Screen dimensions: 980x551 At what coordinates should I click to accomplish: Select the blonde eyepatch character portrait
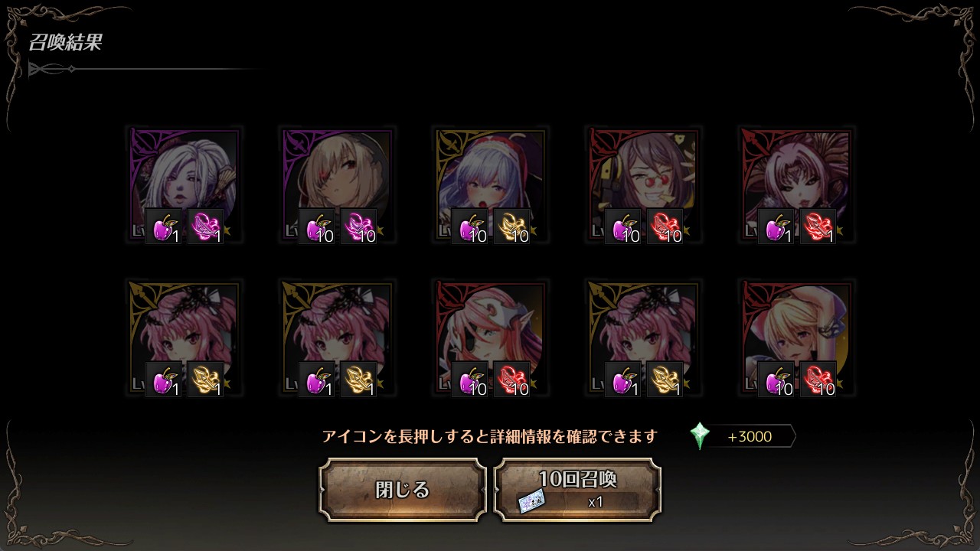pos(337,184)
